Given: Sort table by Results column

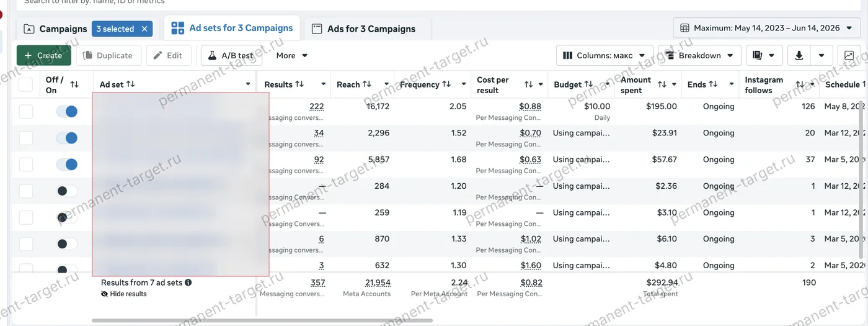Looking at the screenshot, I should point(299,84).
